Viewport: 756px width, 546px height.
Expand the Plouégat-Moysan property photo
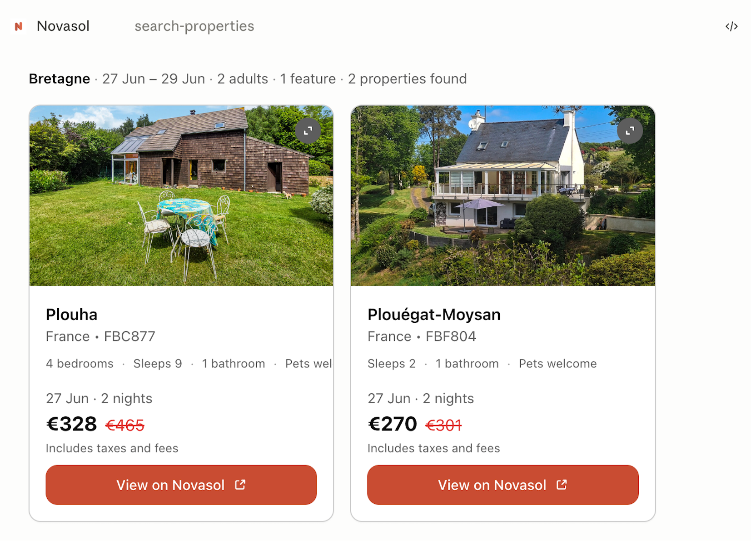(630, 131)
